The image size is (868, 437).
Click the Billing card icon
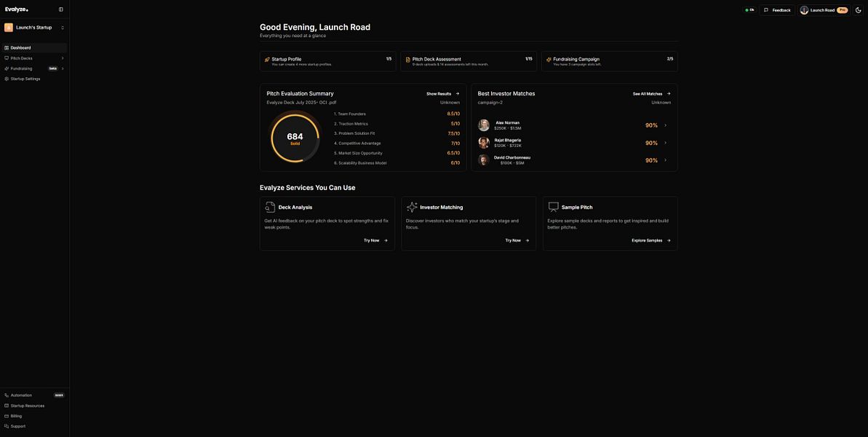point(7,416)
